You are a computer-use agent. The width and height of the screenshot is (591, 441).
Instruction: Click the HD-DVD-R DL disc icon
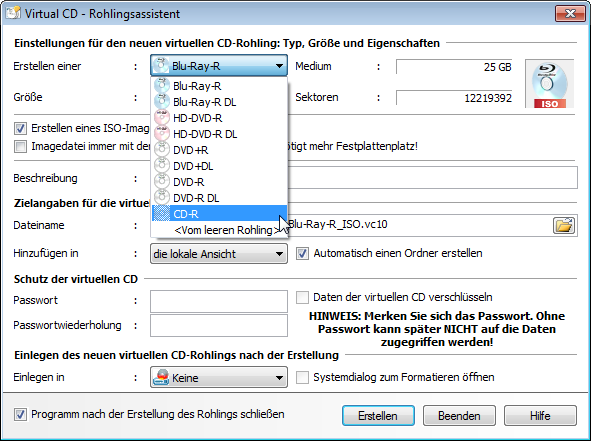pos(162,134)
